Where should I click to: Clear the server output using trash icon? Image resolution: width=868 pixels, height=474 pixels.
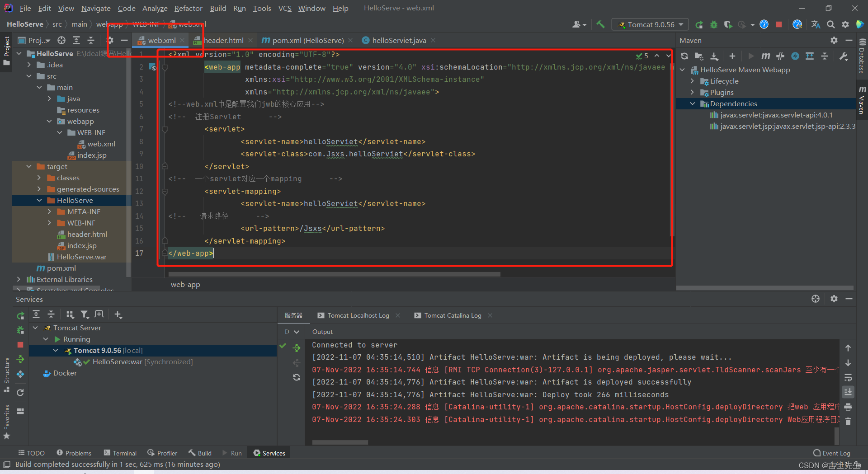[x=848, y=421]
